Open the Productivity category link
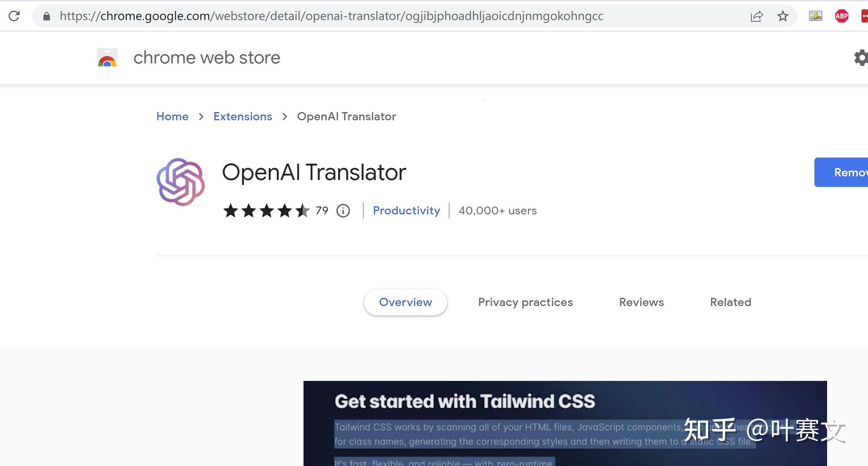 click(x=406, y=211)
